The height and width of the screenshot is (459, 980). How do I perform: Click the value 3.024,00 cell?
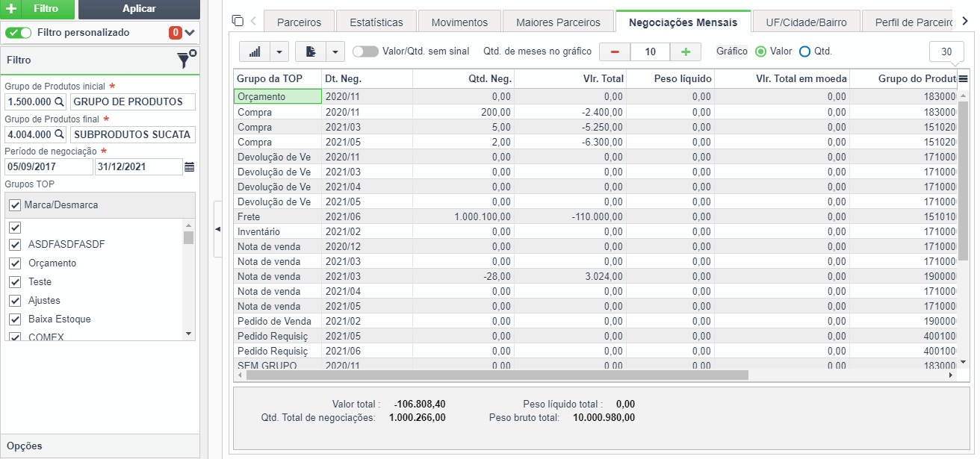click(x=570, y=276)
